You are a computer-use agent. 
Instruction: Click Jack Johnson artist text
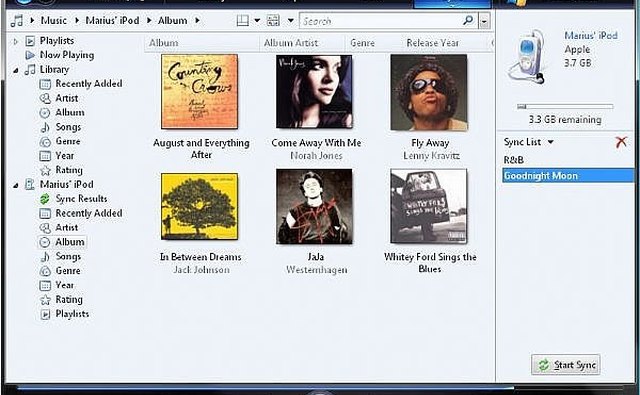coord(201,270)
